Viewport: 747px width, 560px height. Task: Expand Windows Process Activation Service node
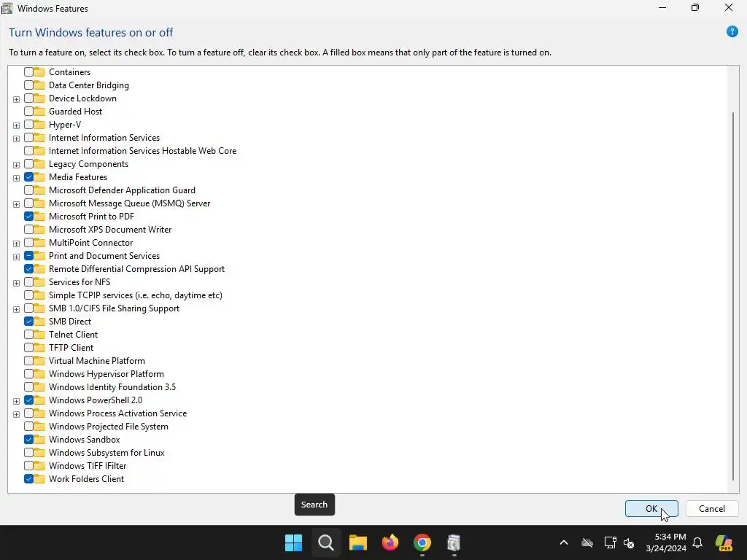pos(16,414)
